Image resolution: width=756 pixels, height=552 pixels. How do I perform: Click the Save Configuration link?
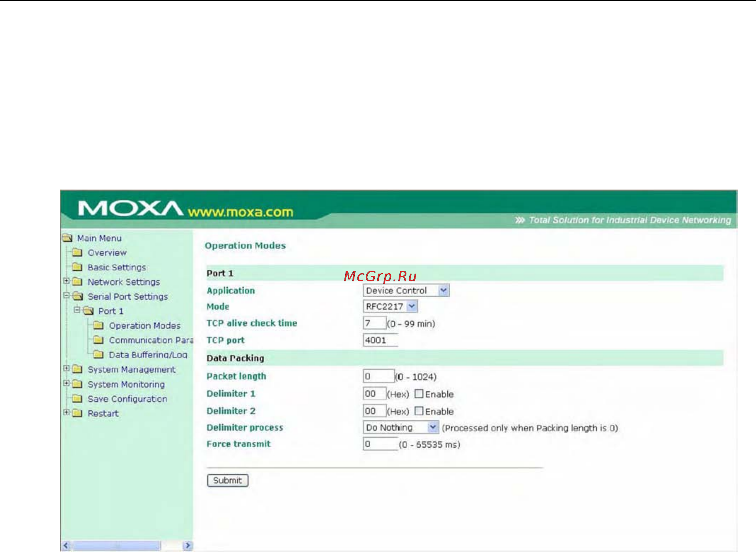(127, 399)
